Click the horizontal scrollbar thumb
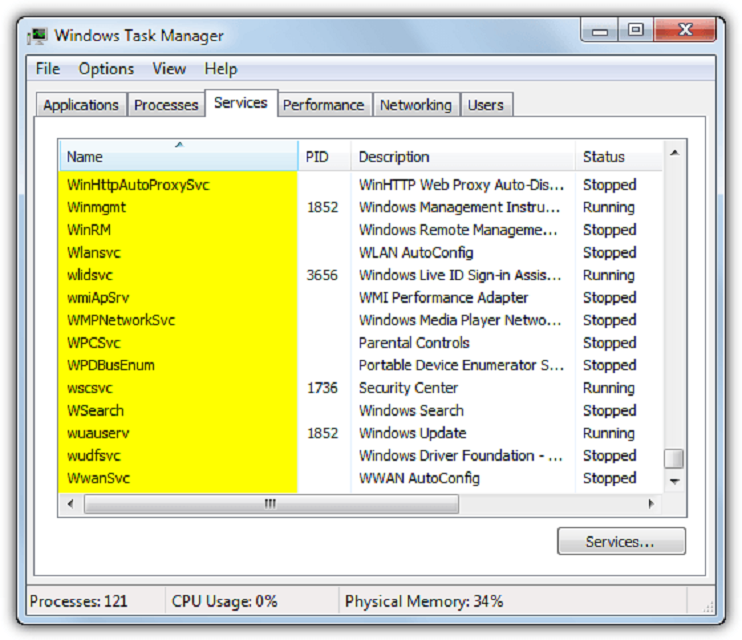This screenshot has width=742, height=640. (271, 504)
